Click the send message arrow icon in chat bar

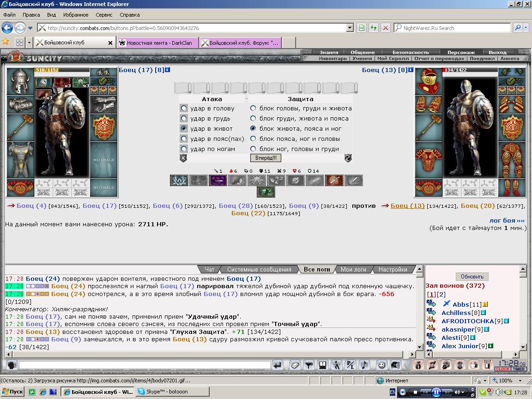coord(278,365)
